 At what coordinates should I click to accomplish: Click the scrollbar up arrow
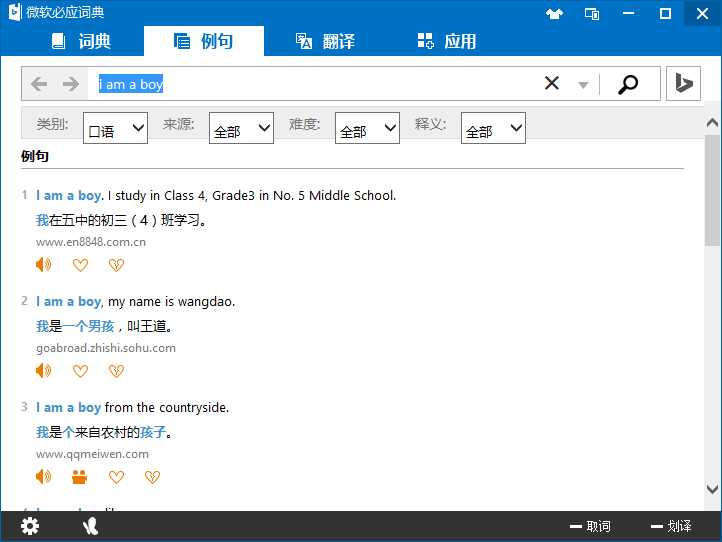(x=712, y=122)
